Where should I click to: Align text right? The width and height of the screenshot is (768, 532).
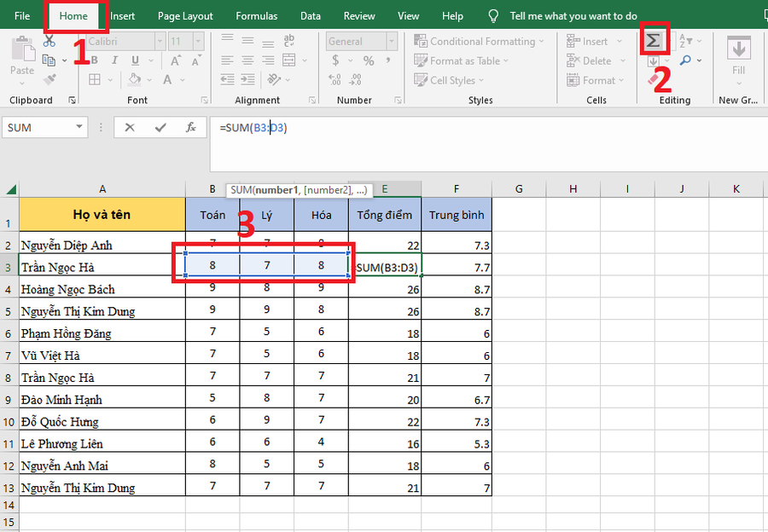[268, 61]
